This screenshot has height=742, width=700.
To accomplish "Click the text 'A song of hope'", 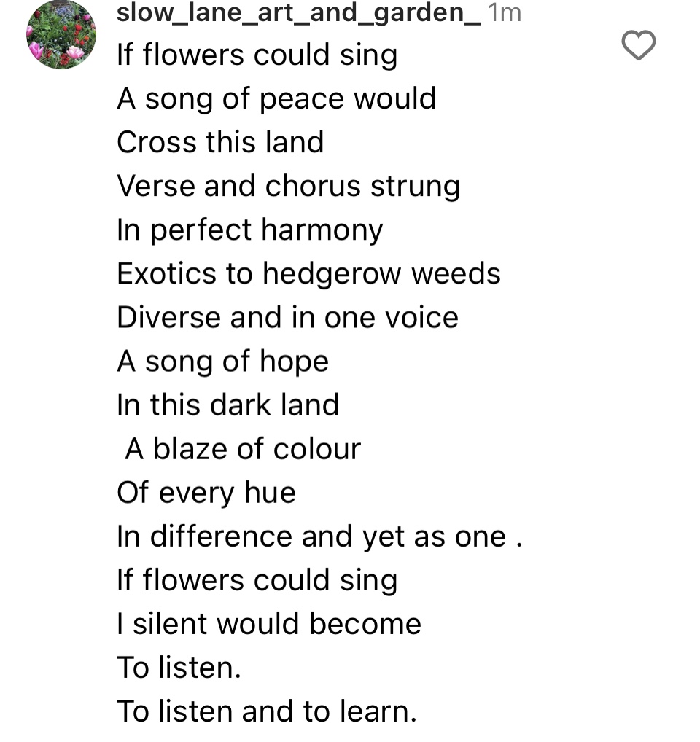I will pos(222,362).
